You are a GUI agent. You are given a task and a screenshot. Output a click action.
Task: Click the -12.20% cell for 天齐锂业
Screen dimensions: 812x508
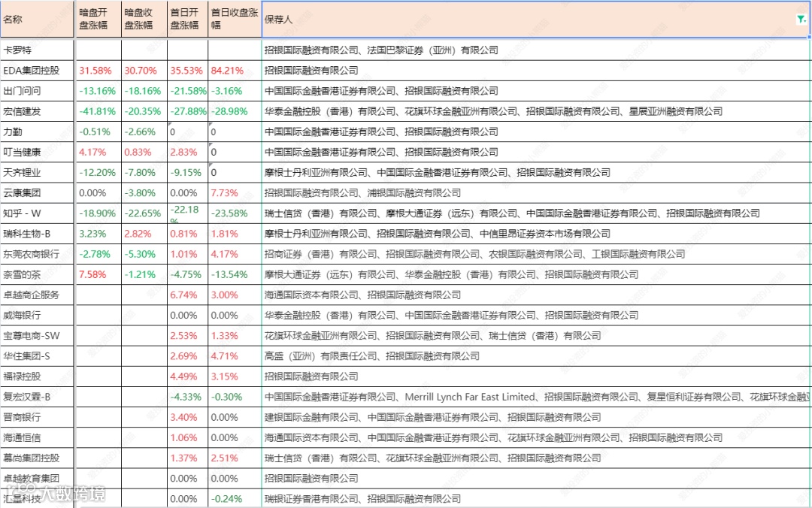click(x=98, y=172)
